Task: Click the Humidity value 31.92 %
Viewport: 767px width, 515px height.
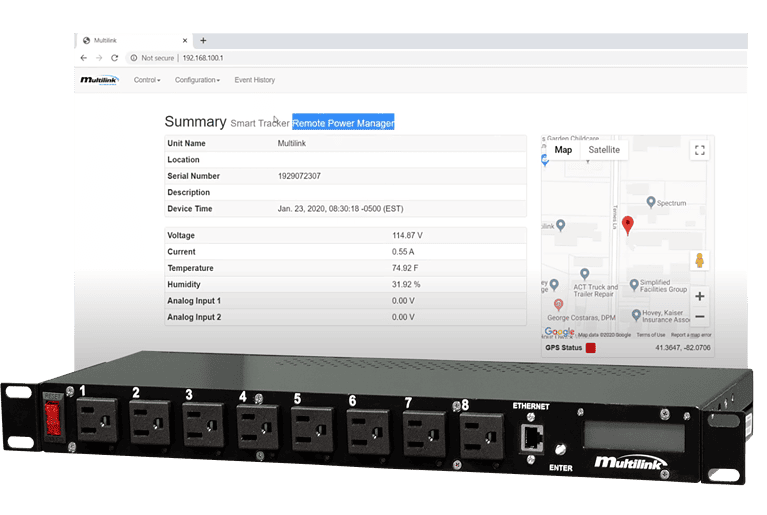Action: (406, 285)
